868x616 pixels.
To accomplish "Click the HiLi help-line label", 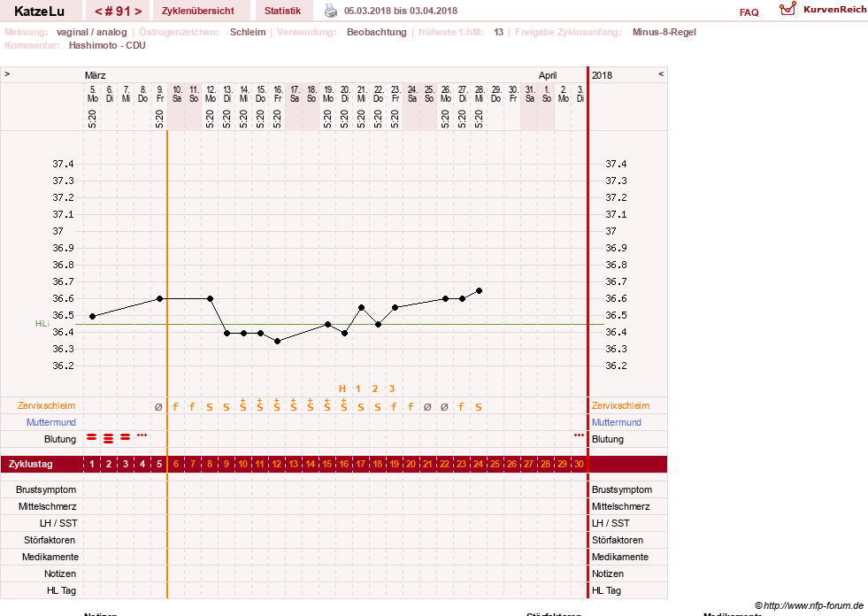I will [42, 324].
